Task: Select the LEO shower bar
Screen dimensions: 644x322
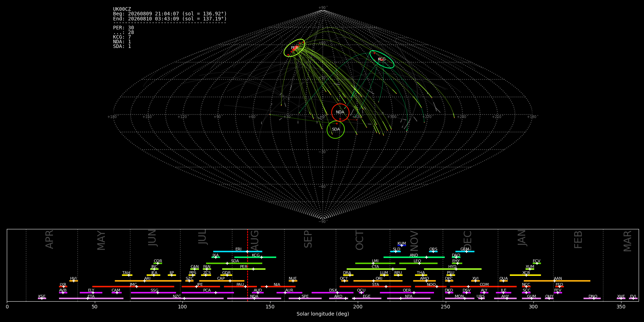Action: click(x=418, y=263)
